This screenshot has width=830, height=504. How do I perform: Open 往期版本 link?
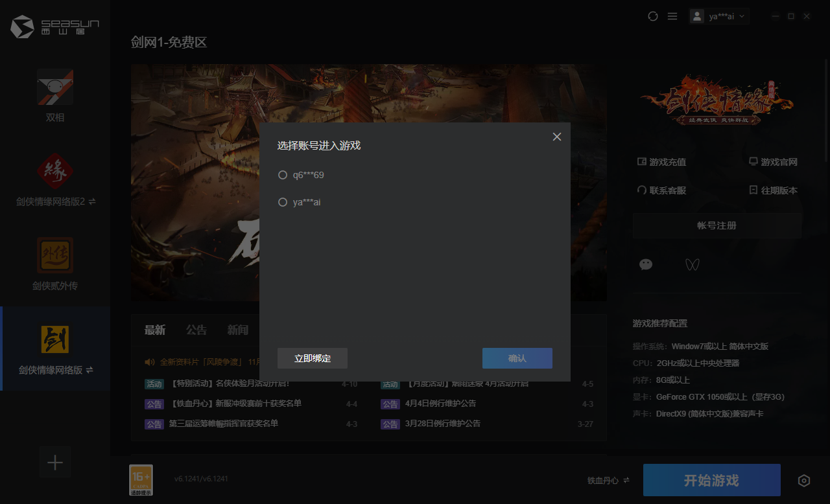[x=773, y=190]
